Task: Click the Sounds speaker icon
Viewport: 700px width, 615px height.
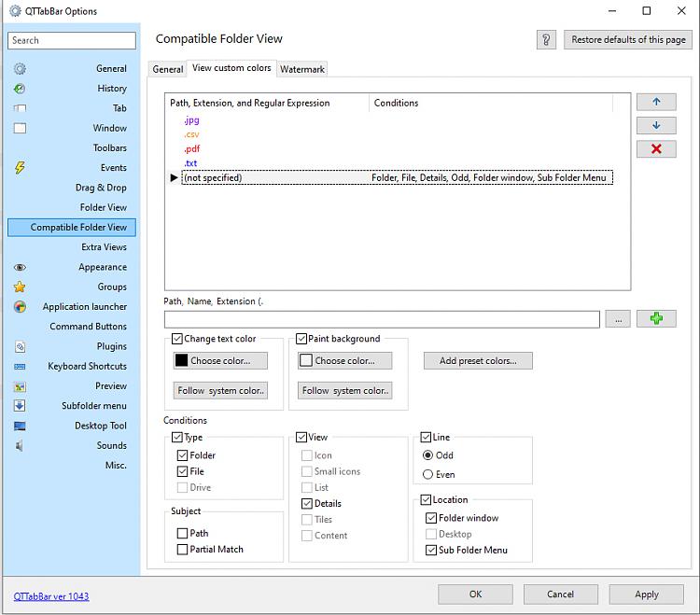Action: 20,445
